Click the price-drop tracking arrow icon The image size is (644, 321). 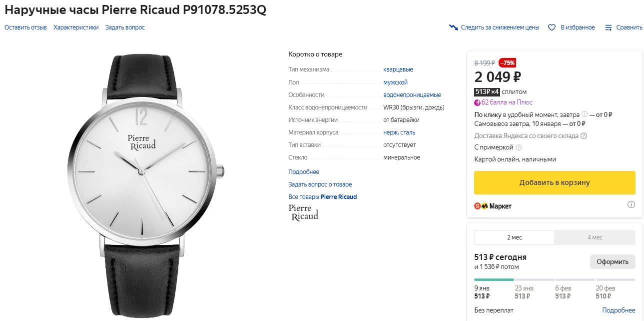(x=454, y=27)
